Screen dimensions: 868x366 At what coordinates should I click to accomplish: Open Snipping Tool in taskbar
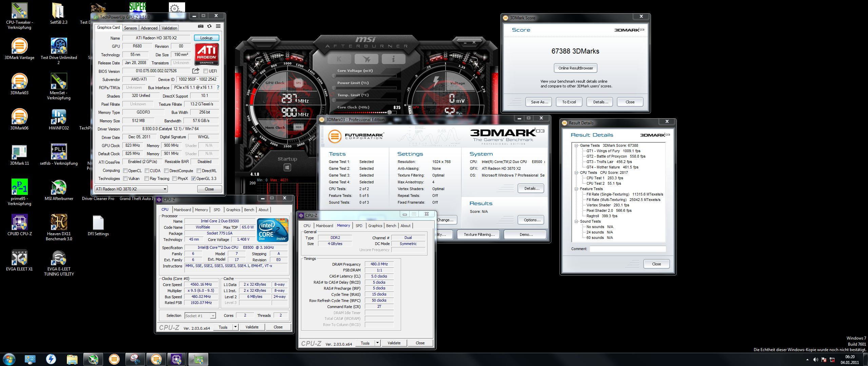[135, 359]
